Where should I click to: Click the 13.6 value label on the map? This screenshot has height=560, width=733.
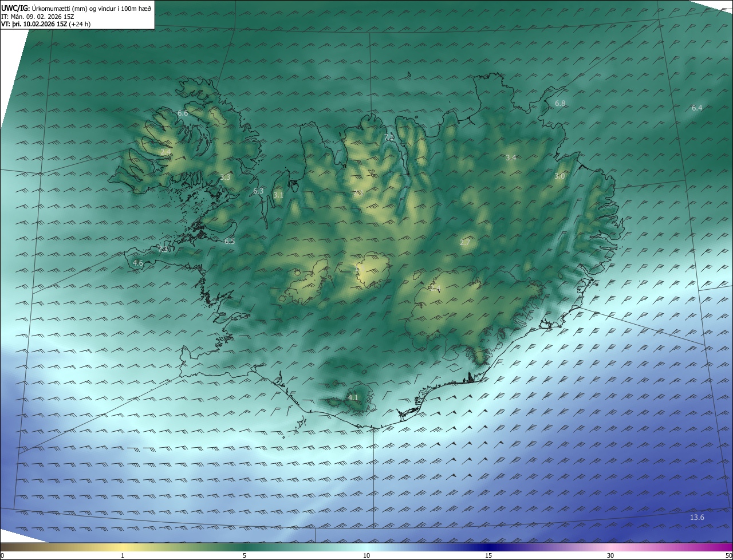[697, 518]
